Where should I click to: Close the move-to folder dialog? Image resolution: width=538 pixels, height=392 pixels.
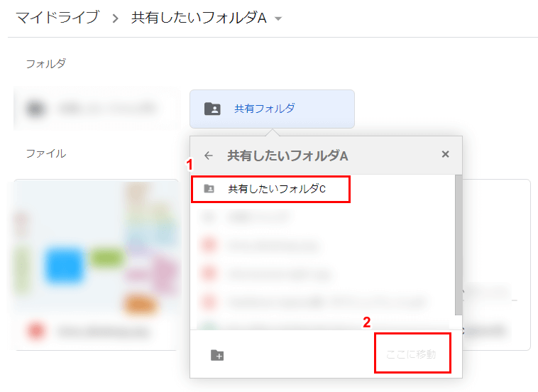point(445,154)
